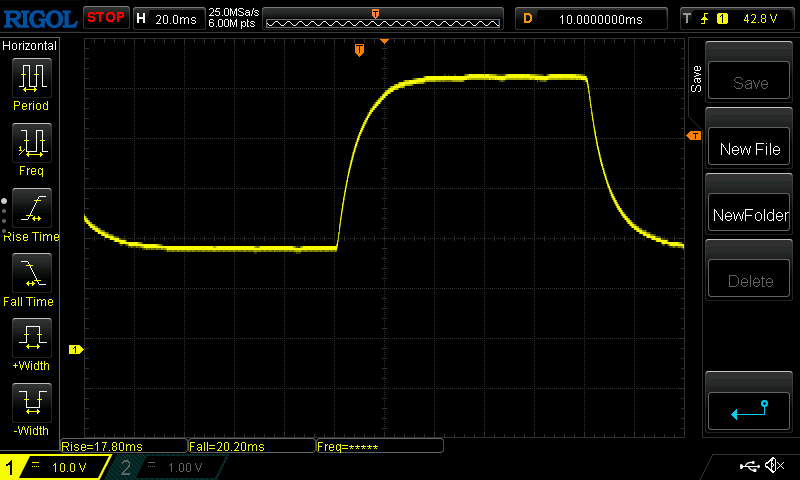Select the Freq measurement icon
800x480 pixels.
pos(31,143)
